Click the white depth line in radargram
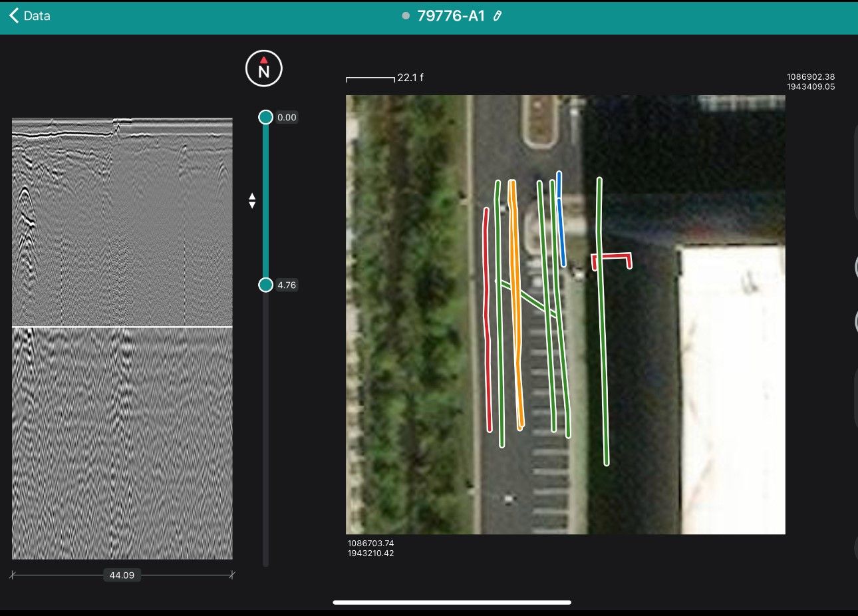 point(122,327)
